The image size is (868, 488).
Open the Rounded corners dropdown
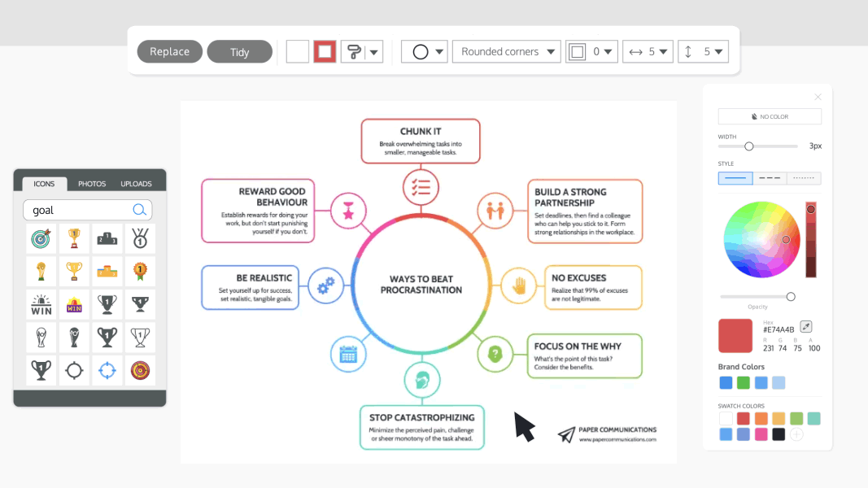tap(506, 50)
